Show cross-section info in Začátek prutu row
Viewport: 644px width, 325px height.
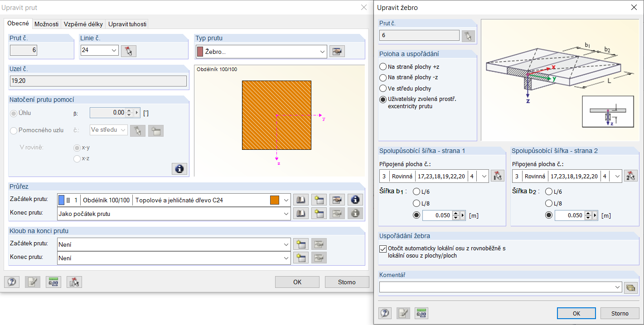[355, 200]
